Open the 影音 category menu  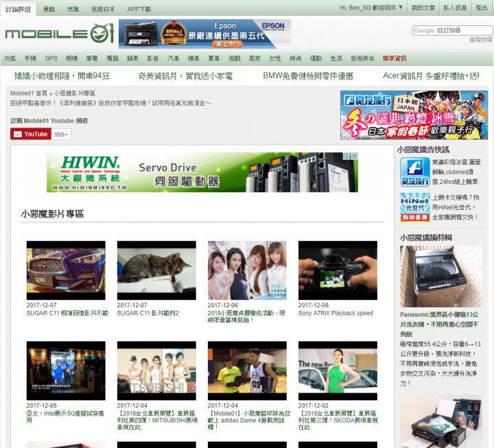point(153,58)
